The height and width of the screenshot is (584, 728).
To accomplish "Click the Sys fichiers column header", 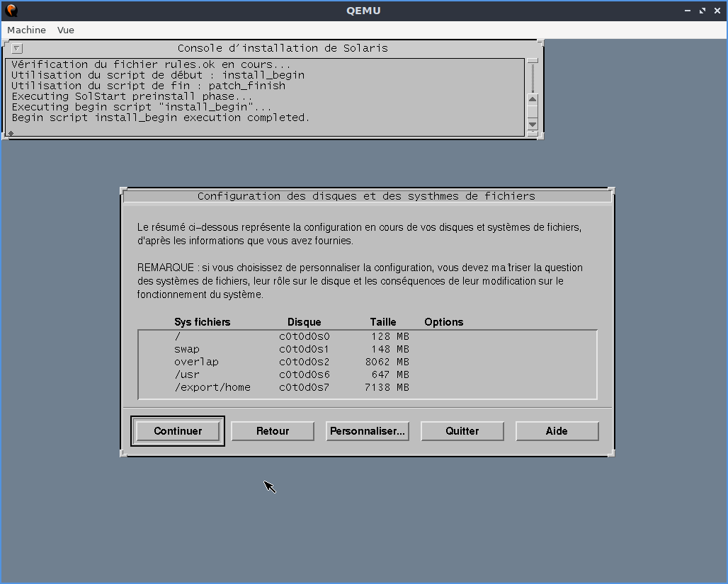I will pyautogui.click(x=203, y=321).
